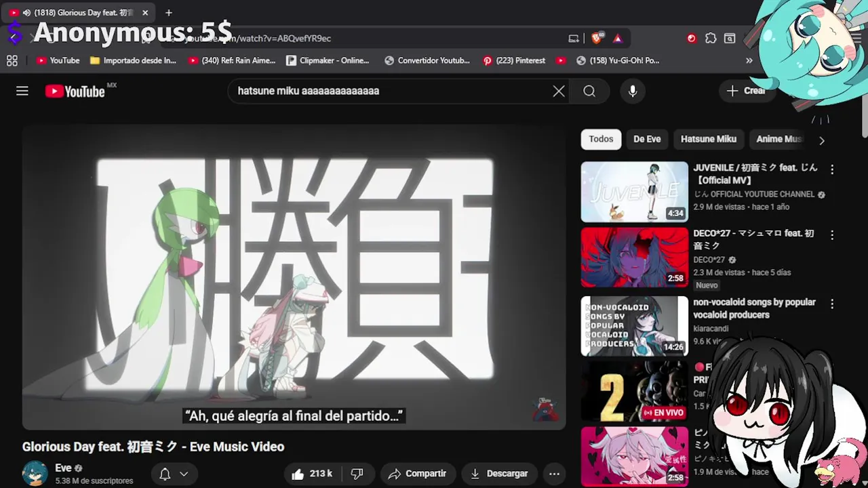The width and height of the screenshot is (868, 488).
Task: Click the JUVENILE video thumbnail
Action: click(x=635, y=192)
